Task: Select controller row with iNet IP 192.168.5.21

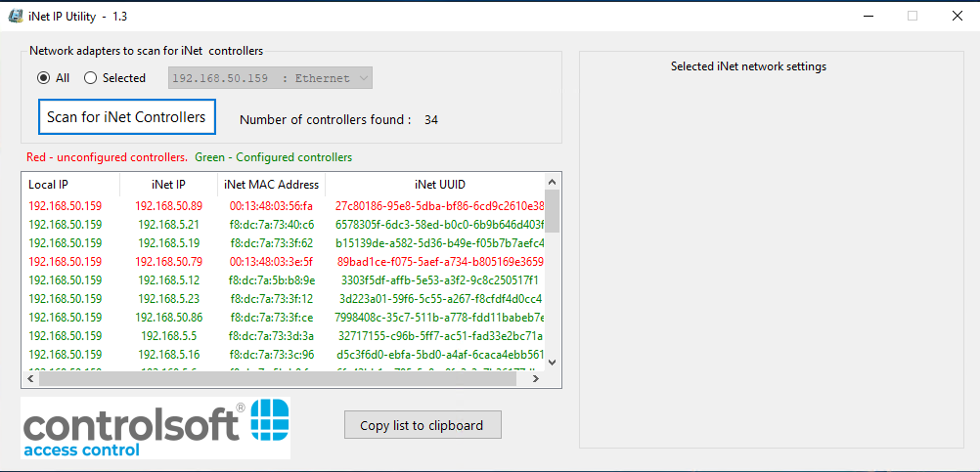Action: 284,224
